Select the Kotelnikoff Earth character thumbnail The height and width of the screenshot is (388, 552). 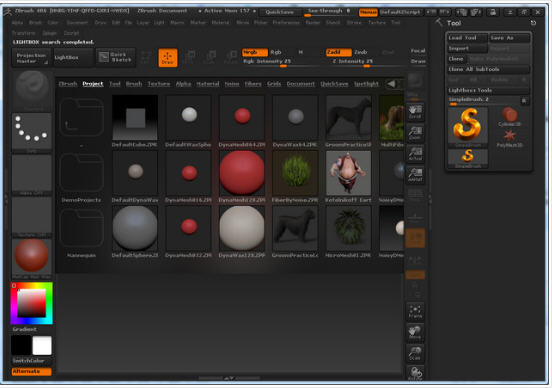coord(349,173)
